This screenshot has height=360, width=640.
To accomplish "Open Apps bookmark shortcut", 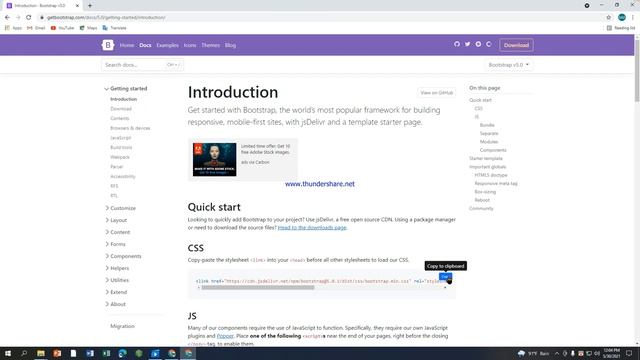I will click(x=13, y=28).
